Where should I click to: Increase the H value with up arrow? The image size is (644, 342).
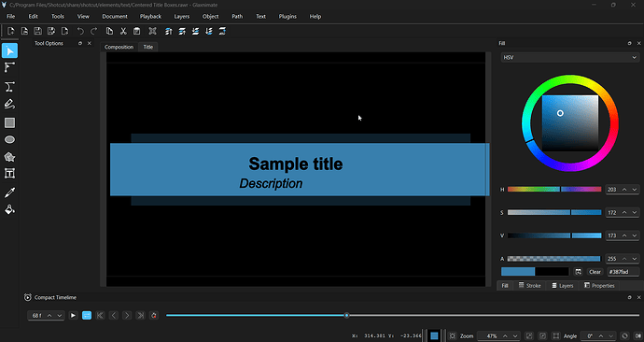coord(624,190)
